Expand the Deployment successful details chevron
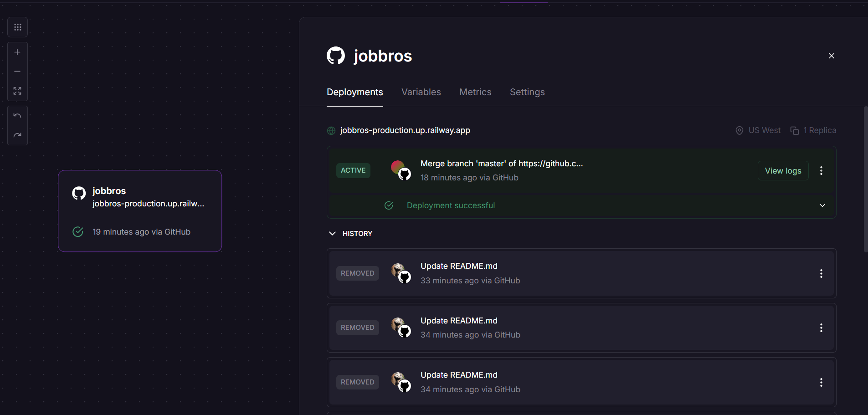Screen dimensions: 868x415 (x=822, y=205)
